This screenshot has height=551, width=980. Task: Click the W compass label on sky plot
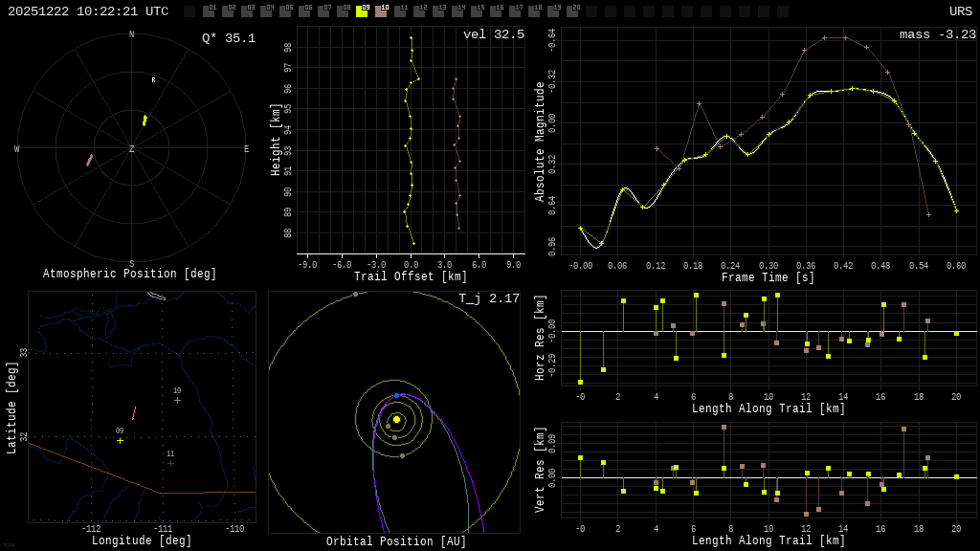tap(17, 148)
